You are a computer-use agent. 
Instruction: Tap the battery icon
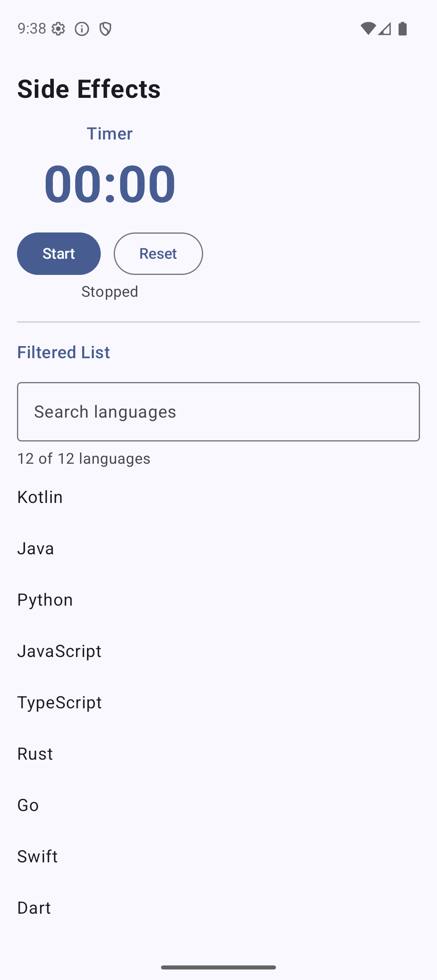click(x=403, y=29)
